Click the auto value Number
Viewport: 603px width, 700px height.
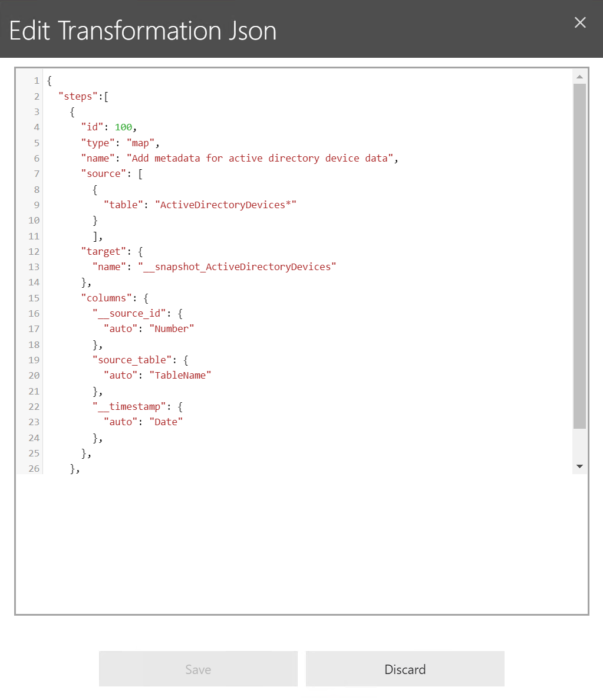click(172, 328)
